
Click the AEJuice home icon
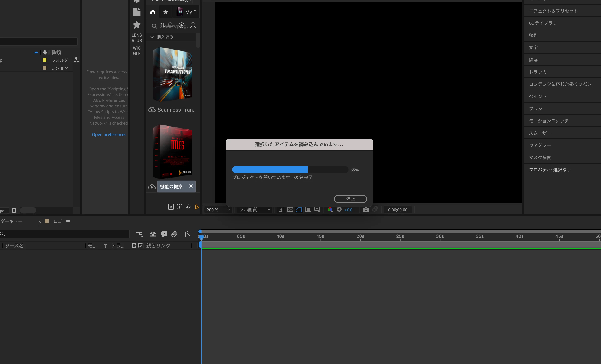[153, 12]
